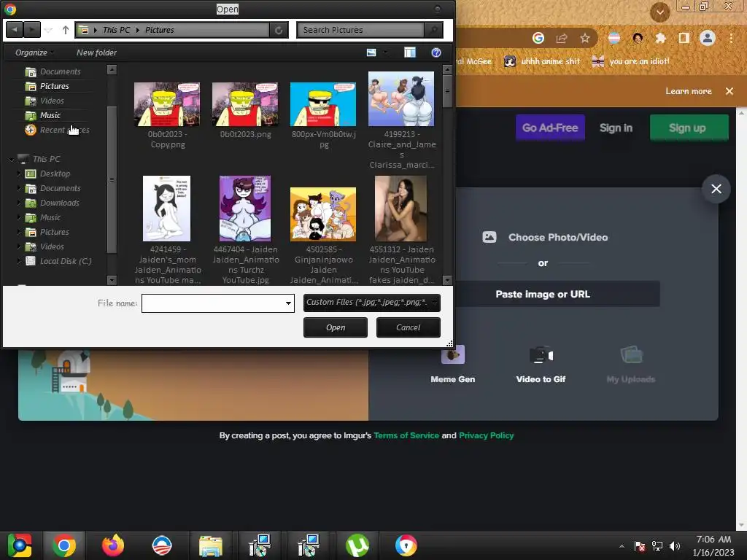Click Sign in on Imgur
Viewport: 747px width, 560px height.
(x=616, y=128)
